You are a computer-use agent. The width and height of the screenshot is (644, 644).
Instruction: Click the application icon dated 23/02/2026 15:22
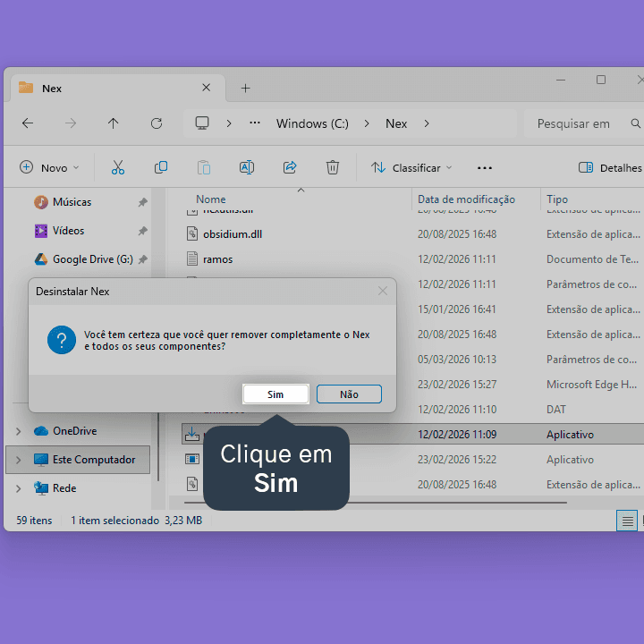point(191,459)
